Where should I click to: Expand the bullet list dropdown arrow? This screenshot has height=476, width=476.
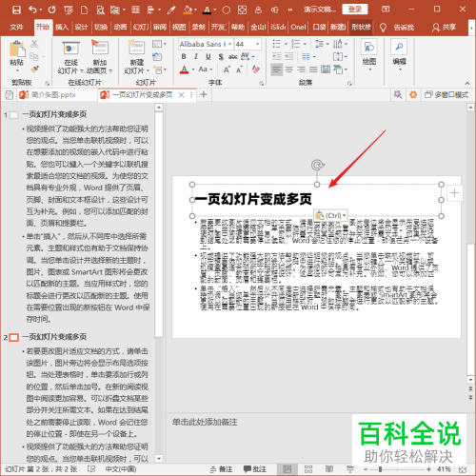(286, 44)
